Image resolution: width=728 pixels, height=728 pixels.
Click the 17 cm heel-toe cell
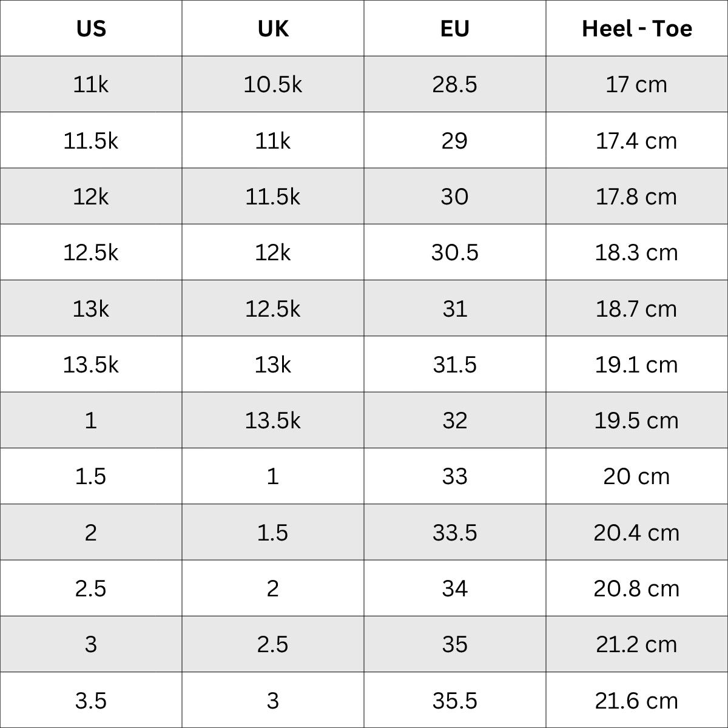(637, 84)
